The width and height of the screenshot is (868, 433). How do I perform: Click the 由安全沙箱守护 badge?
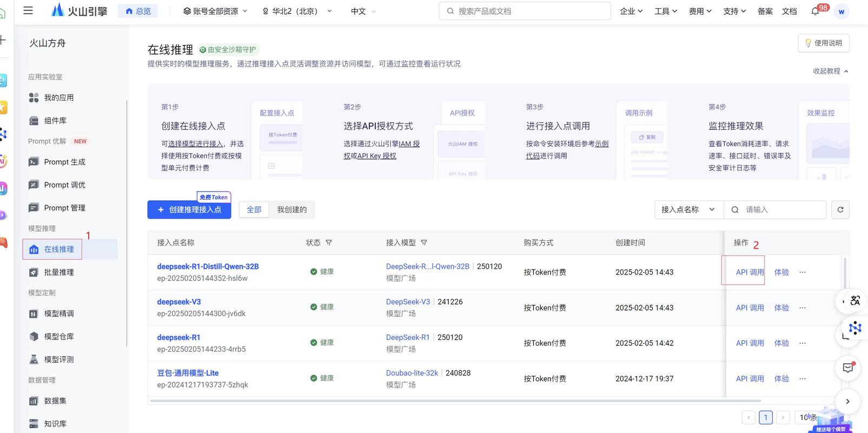228,50
